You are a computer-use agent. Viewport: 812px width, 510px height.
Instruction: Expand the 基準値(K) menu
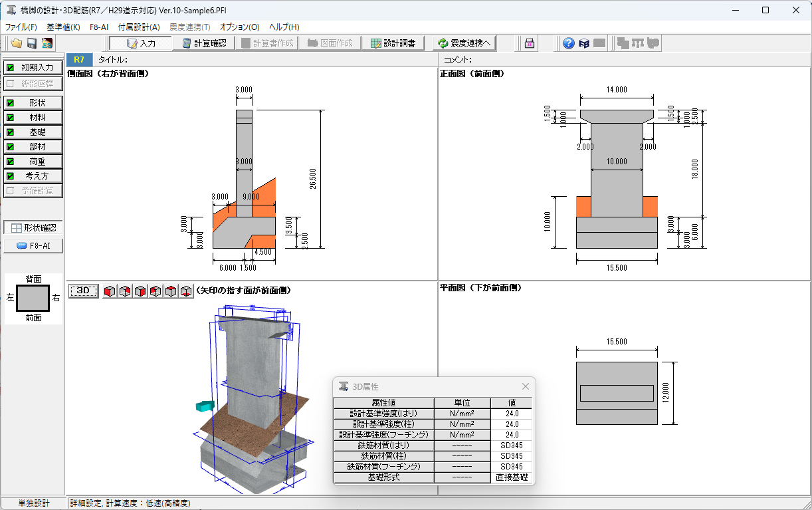point(63,27)
